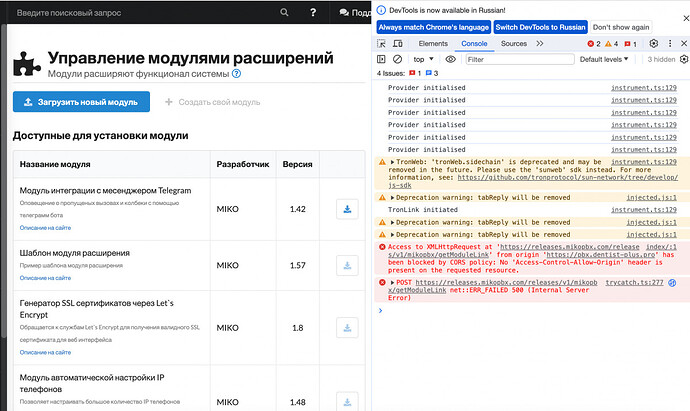Open the help question mark icon

pos(313,12)
